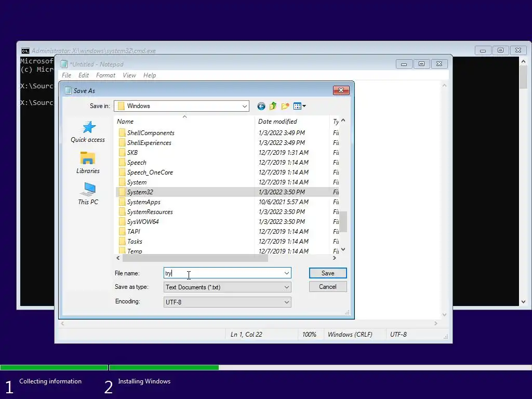Click the Save As dialog title icon
532x399 pixels.
(x=68, y=90)
